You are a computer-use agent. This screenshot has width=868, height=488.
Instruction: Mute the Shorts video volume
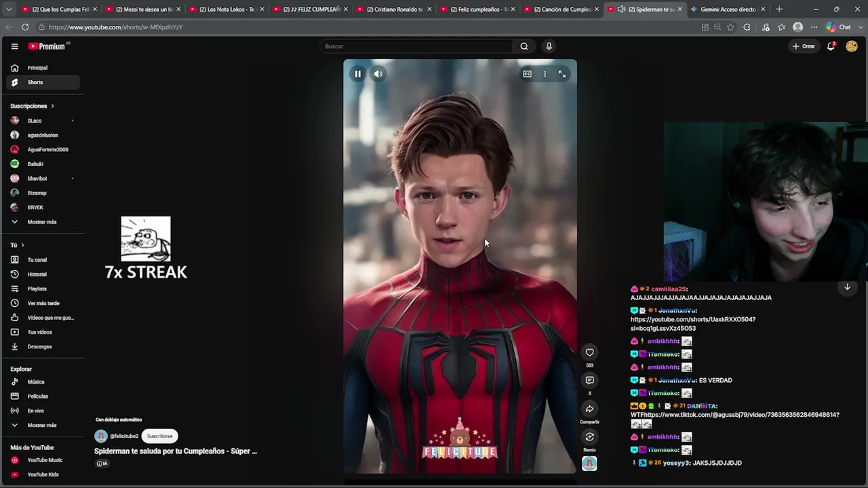pos(378,74)
